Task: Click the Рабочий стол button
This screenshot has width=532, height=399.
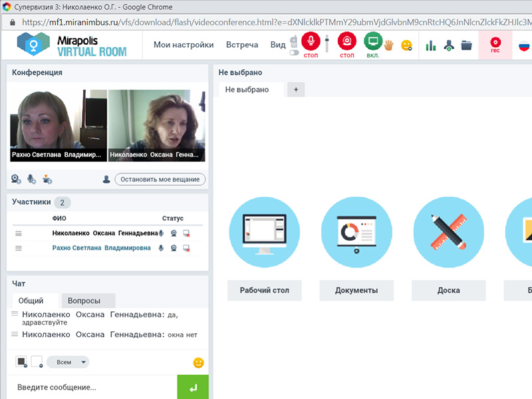Action: click(264, 291)
